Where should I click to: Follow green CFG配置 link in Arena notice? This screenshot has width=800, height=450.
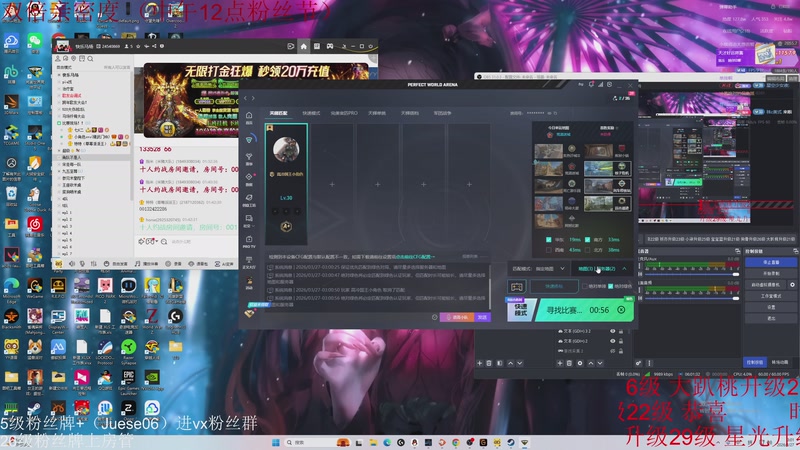[415, 257]
